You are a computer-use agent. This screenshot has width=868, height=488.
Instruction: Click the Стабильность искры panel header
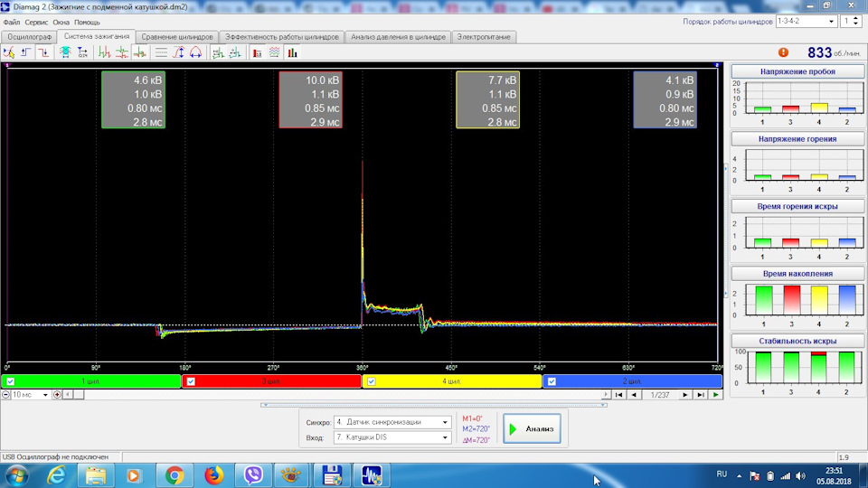point(797,342)
